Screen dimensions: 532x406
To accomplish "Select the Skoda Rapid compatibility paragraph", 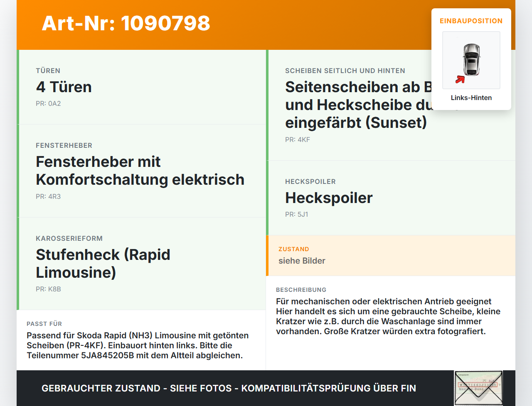I will coord(138,345).
